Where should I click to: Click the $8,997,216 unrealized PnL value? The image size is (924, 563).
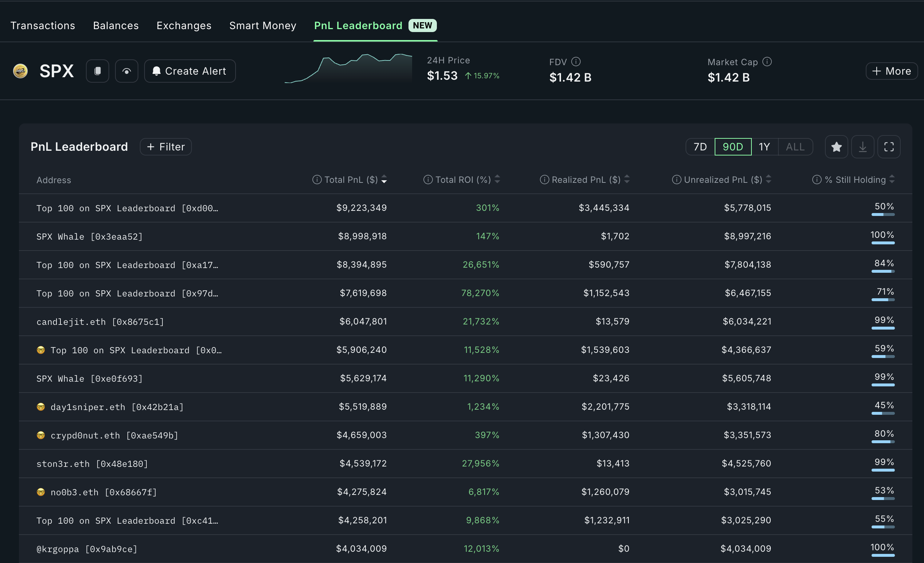[x=748, y=236]
